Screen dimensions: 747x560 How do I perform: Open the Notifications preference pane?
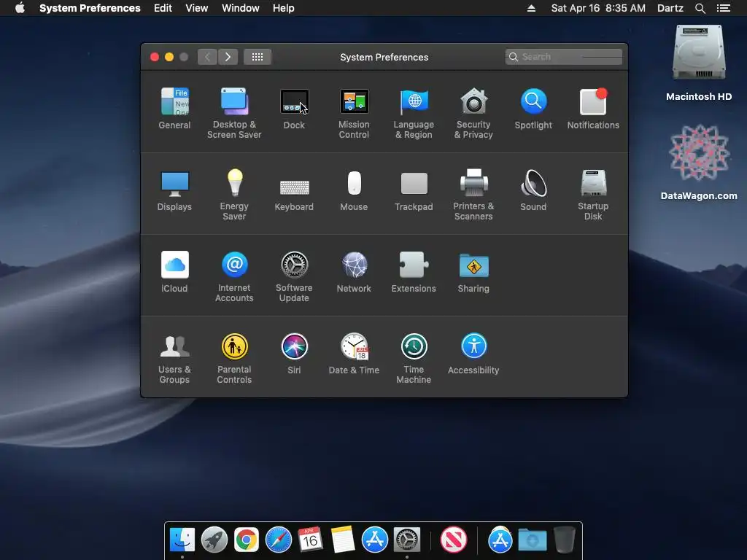pos(593,109)
